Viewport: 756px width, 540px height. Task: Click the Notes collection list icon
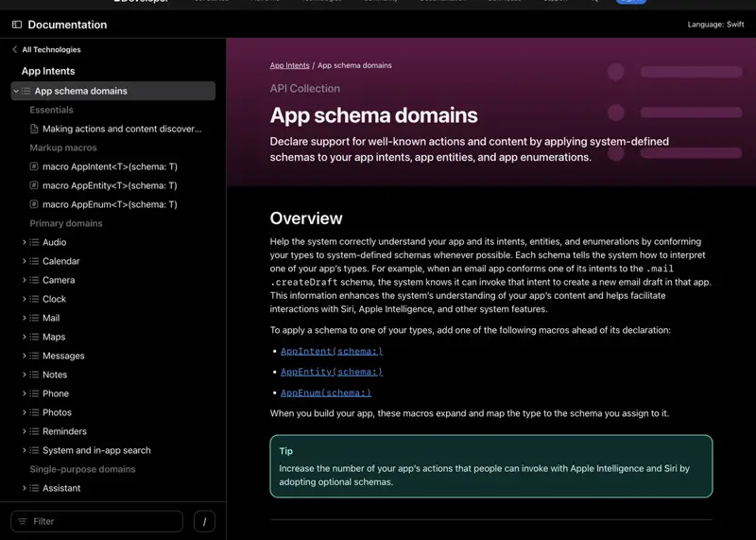pyautogui.click(x=34, y=375)
